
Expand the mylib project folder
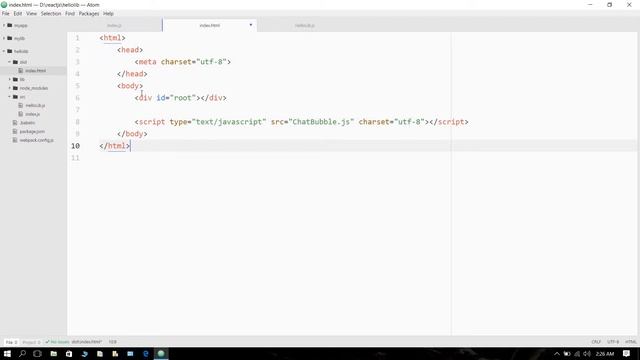click(x=4, y=38)
